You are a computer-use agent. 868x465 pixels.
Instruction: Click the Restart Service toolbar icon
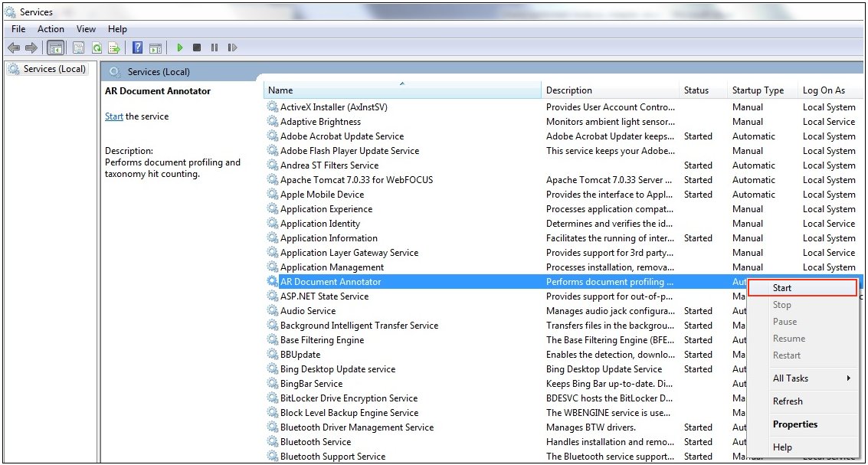click(x=232, y=48)
